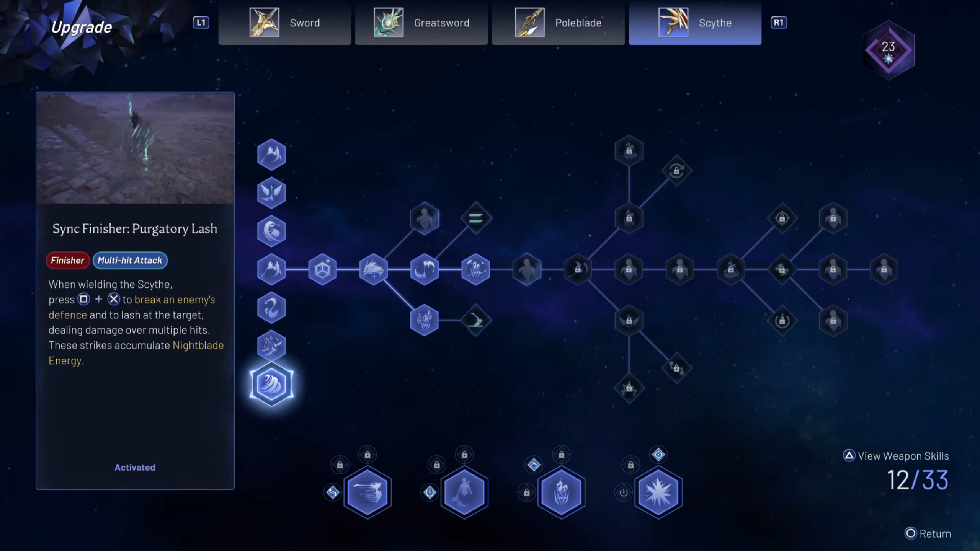Screen dimensions: 980x551
Task: Select the dragon-in-sphere skill node
Action: [x=475, y=269]
